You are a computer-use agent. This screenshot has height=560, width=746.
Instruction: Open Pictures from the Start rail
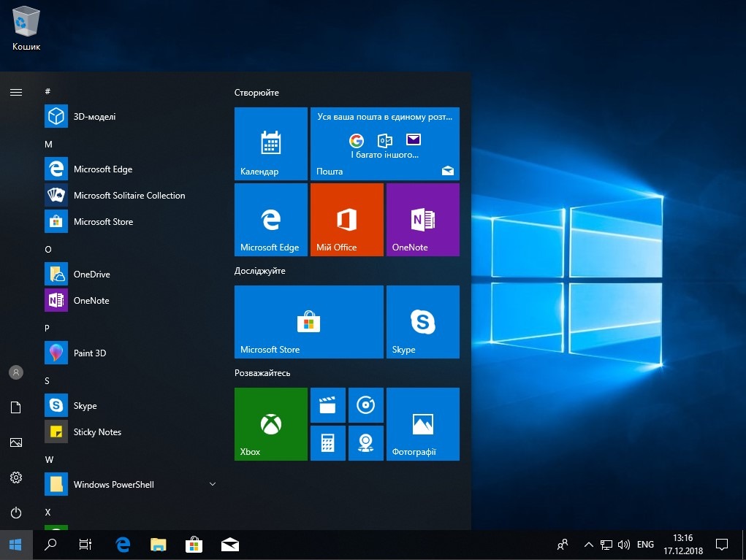tap(16, 442)
